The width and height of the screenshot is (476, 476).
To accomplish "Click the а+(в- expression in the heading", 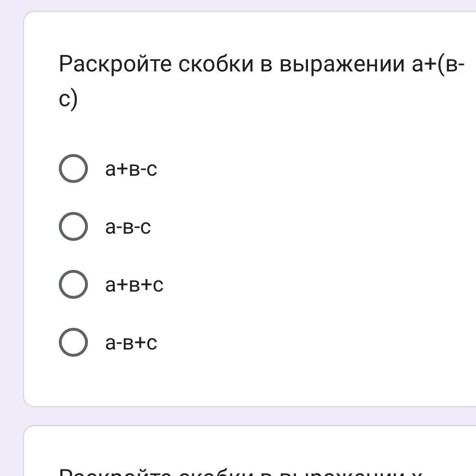I will 438,64.
